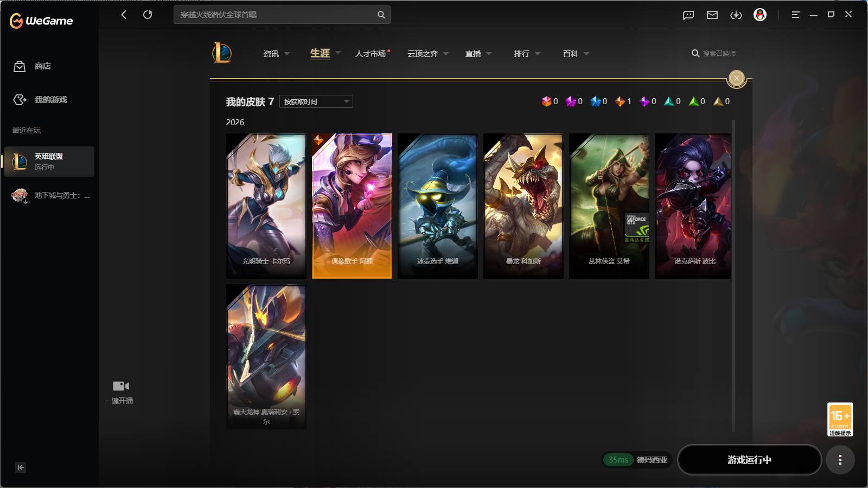Open the three-dot more options button
Viewport: 868px width, 488px height.
coord(840,460)
